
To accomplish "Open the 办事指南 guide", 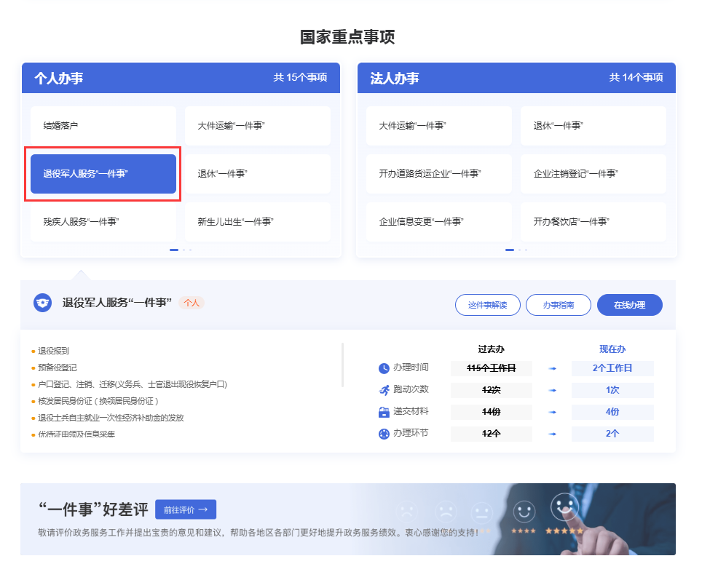I will 558,305.
